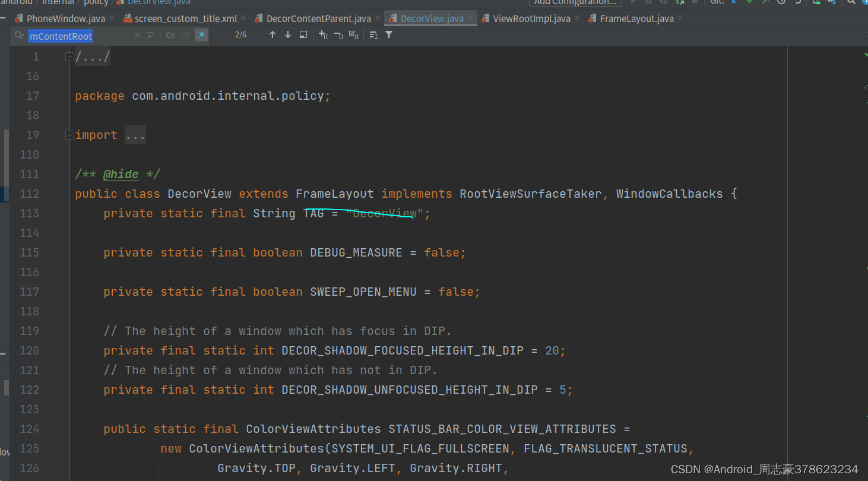Click the SWEEP_OPEN_MENU constant
Viewport: 868px width, 481px height.
pyautogui.click(x=363, y=292)
